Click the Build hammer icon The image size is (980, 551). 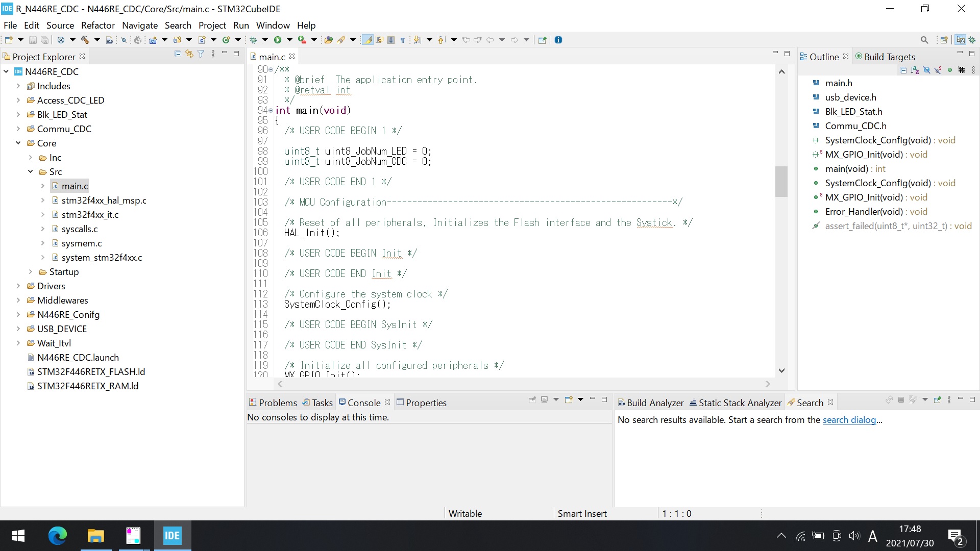(85, 40)
